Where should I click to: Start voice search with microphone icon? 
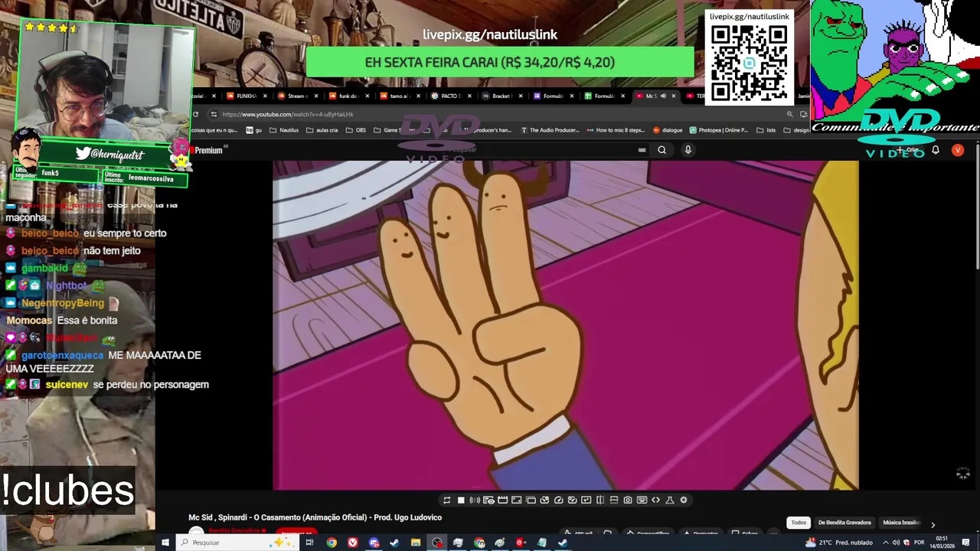click(x=688, y=150)
